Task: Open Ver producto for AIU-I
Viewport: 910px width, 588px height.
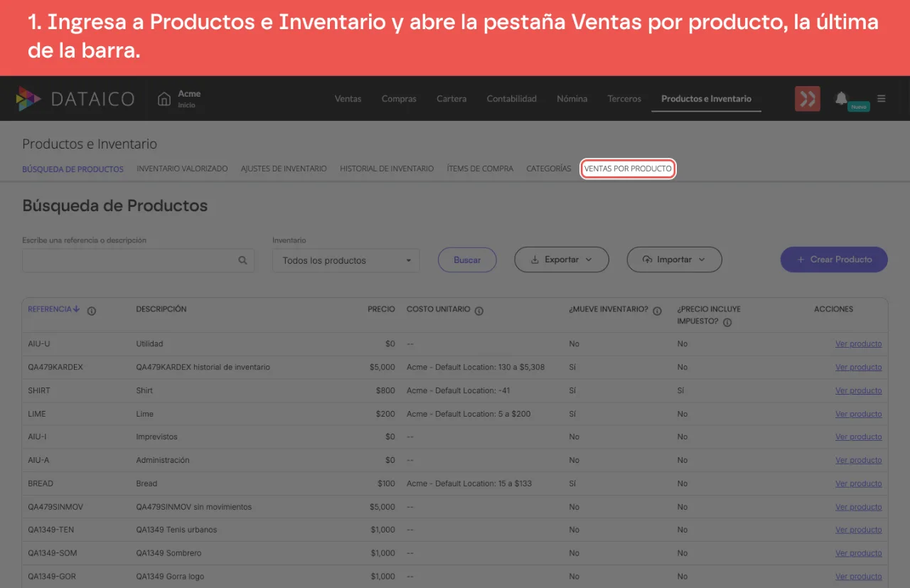Action: (x=858, y=437)
